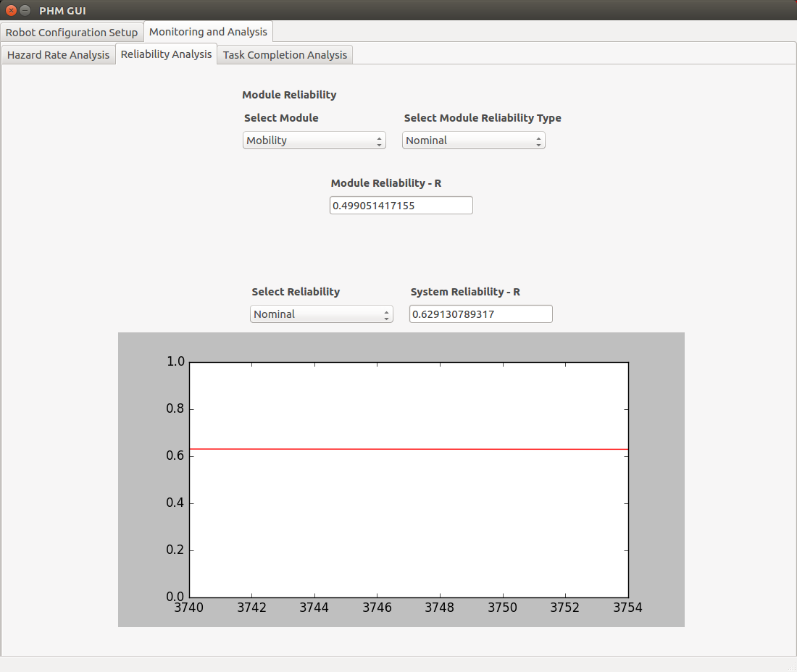Click the 3742 x-axis tick label
The height and width of the screenshot is (672, 797).
(x=251, y=608)
